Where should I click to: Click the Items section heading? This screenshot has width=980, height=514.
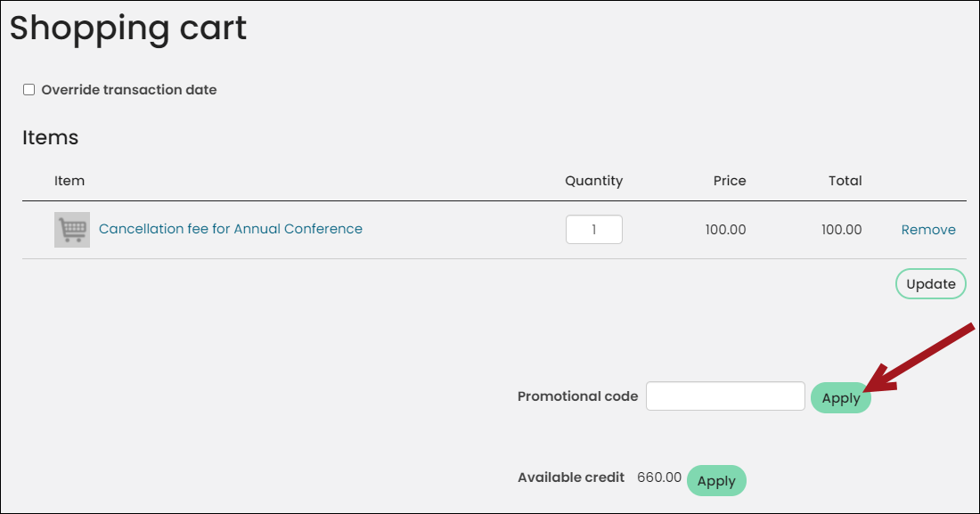point(50,137)
